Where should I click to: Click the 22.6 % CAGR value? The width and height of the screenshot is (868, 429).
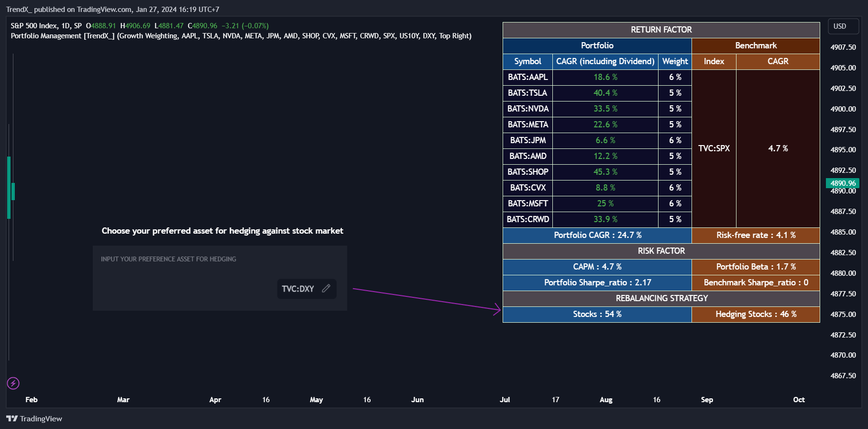605,124
